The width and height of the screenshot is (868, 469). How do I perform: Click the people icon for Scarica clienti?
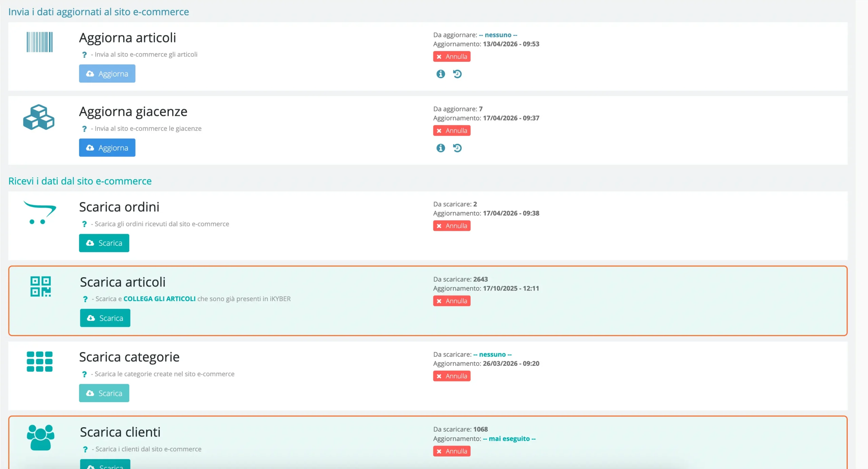pyautogui.click(x=41, y=437)
